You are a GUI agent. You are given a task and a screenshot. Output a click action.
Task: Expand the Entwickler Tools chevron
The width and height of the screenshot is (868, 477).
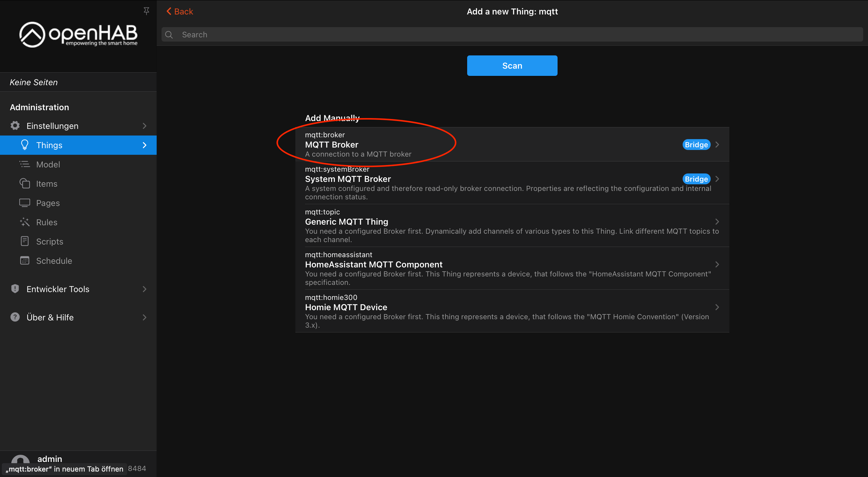pyautogui.click(x=144, y=289)
